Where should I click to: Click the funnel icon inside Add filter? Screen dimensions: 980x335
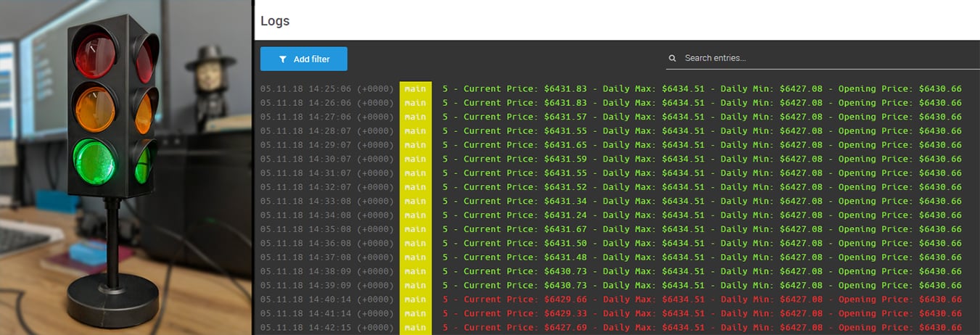point(283,59)
